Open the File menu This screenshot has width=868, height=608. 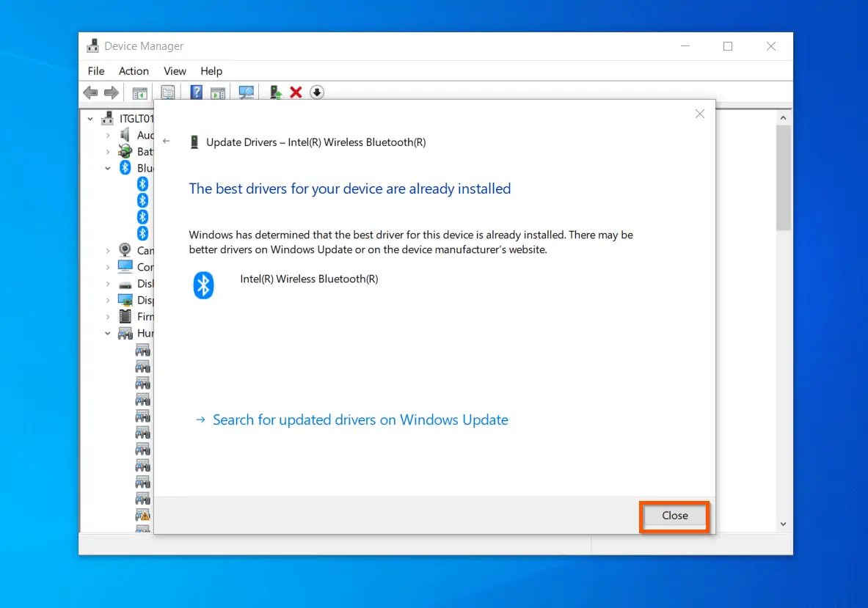tap(96, 71)
